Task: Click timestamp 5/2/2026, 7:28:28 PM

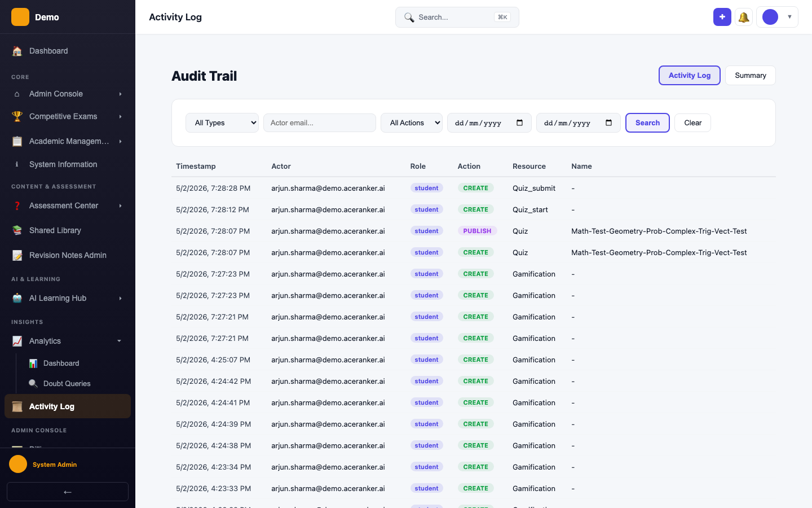Action: point(213,188)
